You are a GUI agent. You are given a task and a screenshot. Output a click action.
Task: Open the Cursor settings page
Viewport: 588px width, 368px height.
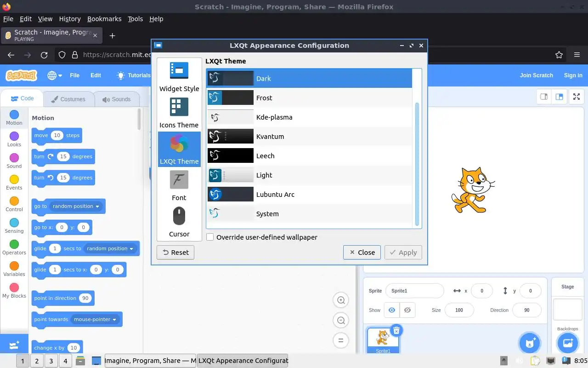[179, 222]
